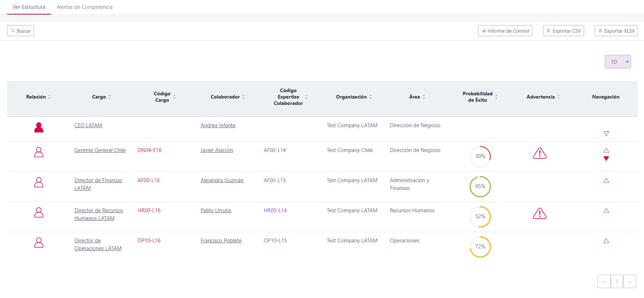Open the rows-per-page dropdown showing 10
Image resolution: width=644 pixels, height=298 pixels.
(617, 62)
